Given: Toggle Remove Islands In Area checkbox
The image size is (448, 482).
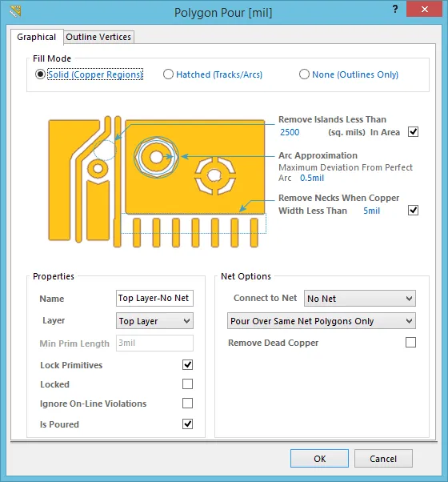Looking at the screenshot, I should pyautogui.click(x=413, y=132).
